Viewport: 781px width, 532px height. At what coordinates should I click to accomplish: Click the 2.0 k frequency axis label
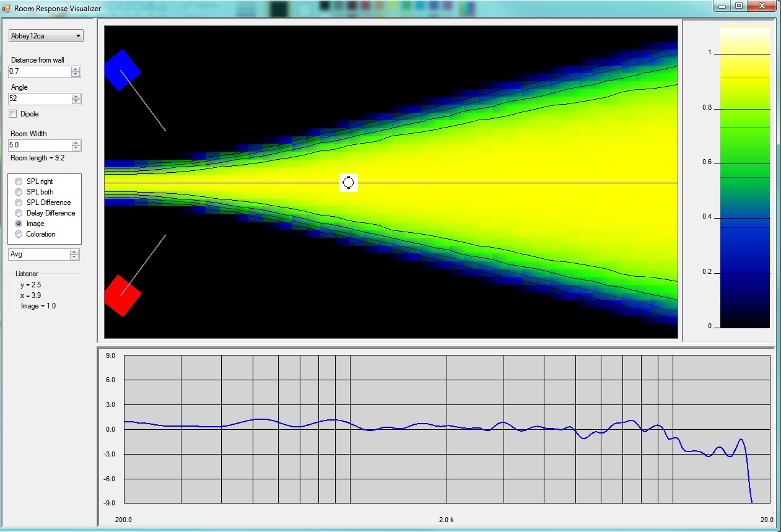(447, 520)
